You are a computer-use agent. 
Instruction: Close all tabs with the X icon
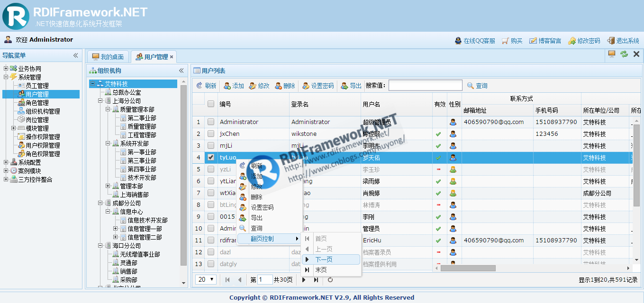(x=636, y=54)
